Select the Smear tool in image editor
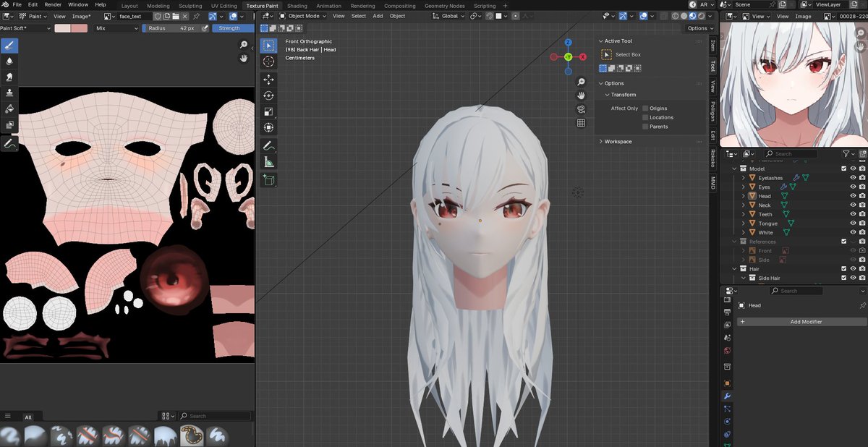Image resolution: width=868 pixels, height=447 pixels. (x=9, y=77)
